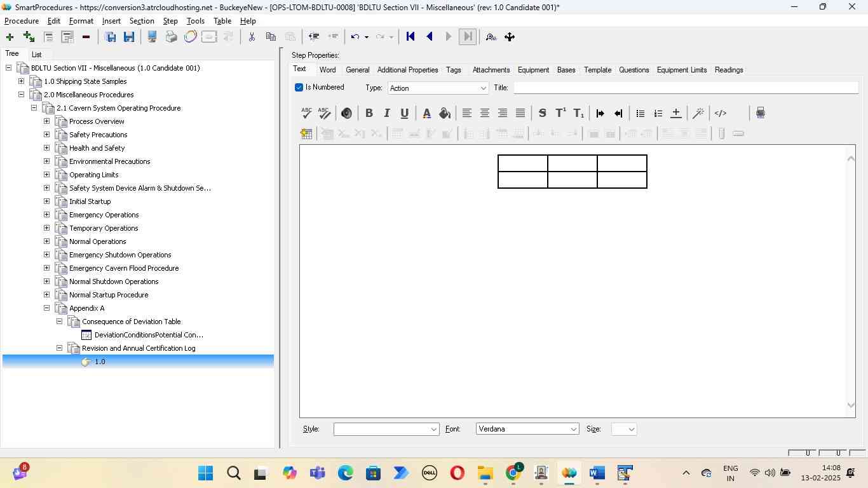Image resolution: width=868 pixels, height=488 pixels.
Task: Apply superscript formatting
Action: click(560, 113)
